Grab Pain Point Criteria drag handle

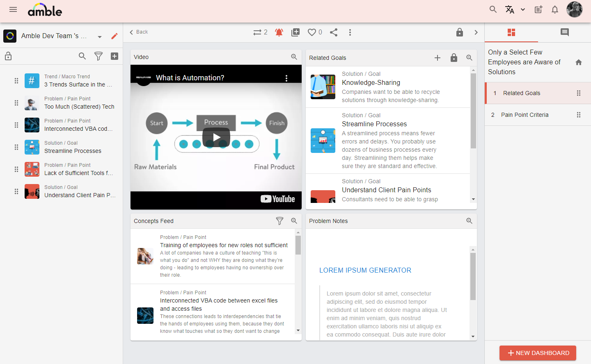click(579, 115)
